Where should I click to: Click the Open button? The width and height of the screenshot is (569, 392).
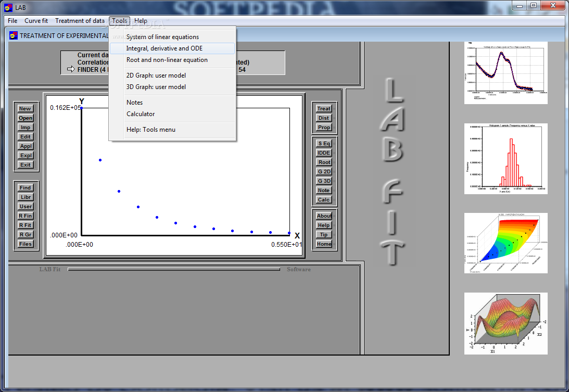(26, 118)
